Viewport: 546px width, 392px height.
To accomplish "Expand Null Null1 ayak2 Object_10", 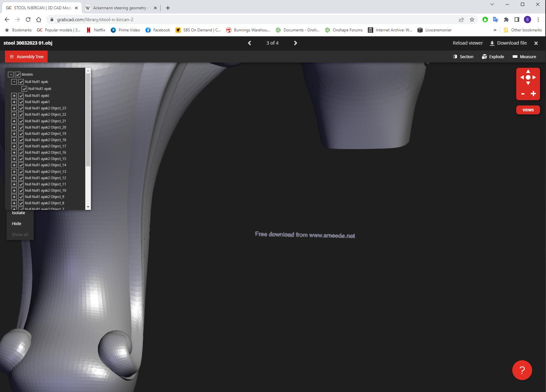I will tap(14, 190).
